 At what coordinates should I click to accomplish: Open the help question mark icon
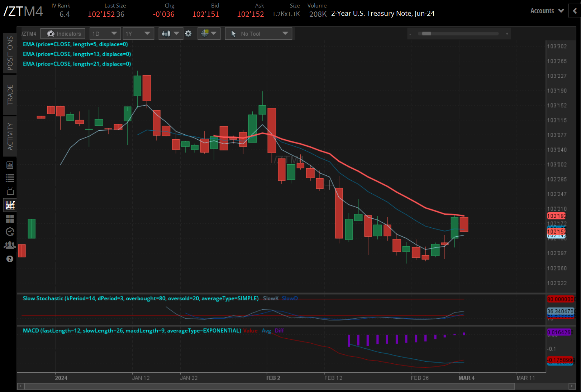click(x=10, y=259)
